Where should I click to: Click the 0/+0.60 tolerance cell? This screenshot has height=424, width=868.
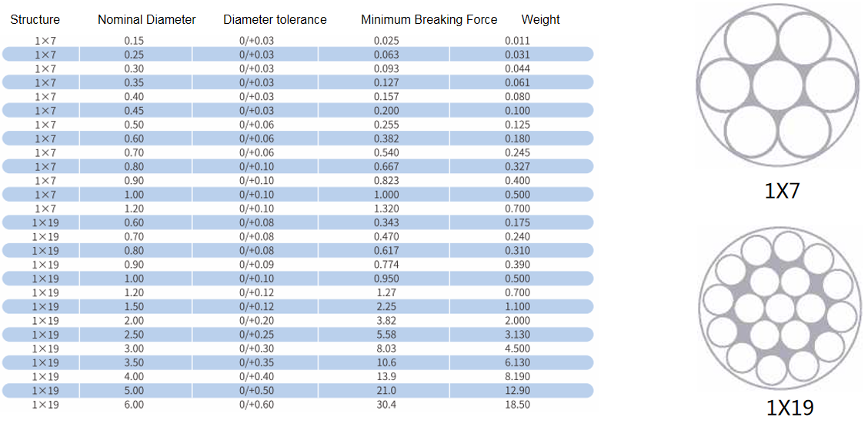click(x=257, y=405)
